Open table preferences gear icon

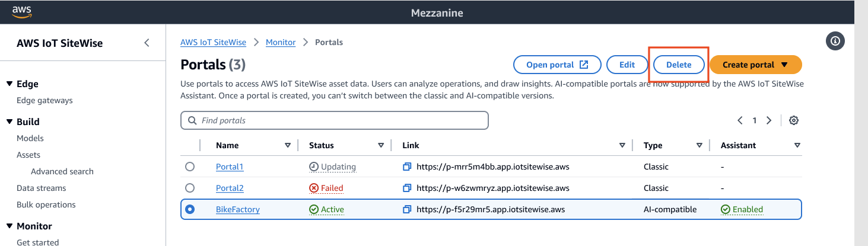click(794, 120)
